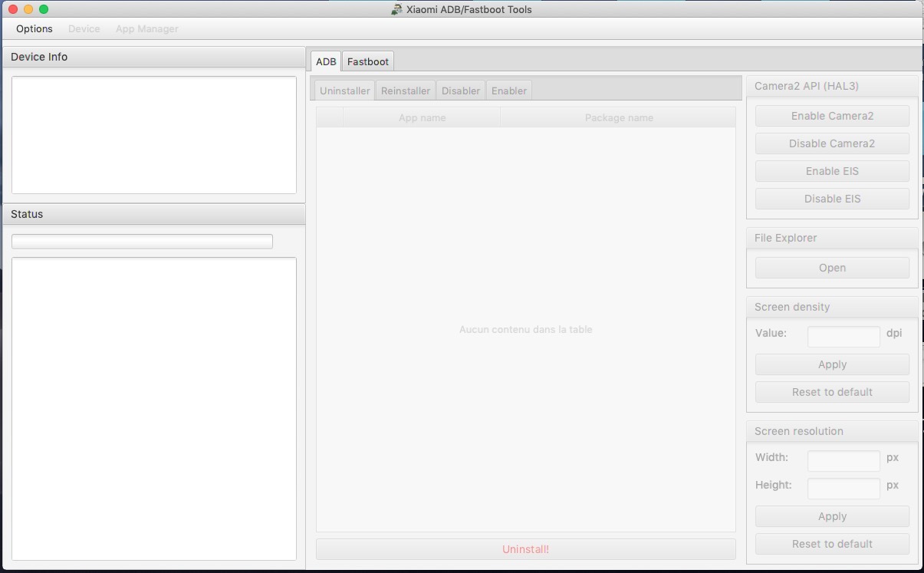This screenshot has height=573, width=924.
Task: Click the checkbox column header in table
Action: (x=330, y=117)
